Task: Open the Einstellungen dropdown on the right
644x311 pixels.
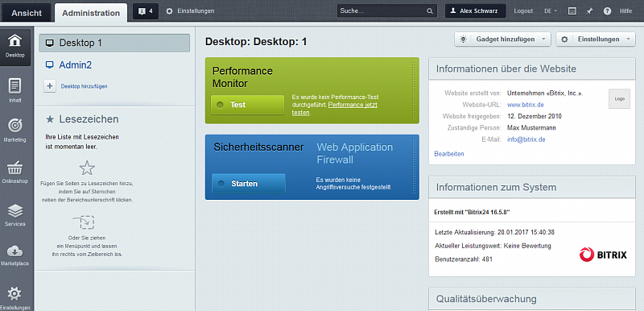Action: 596,39
